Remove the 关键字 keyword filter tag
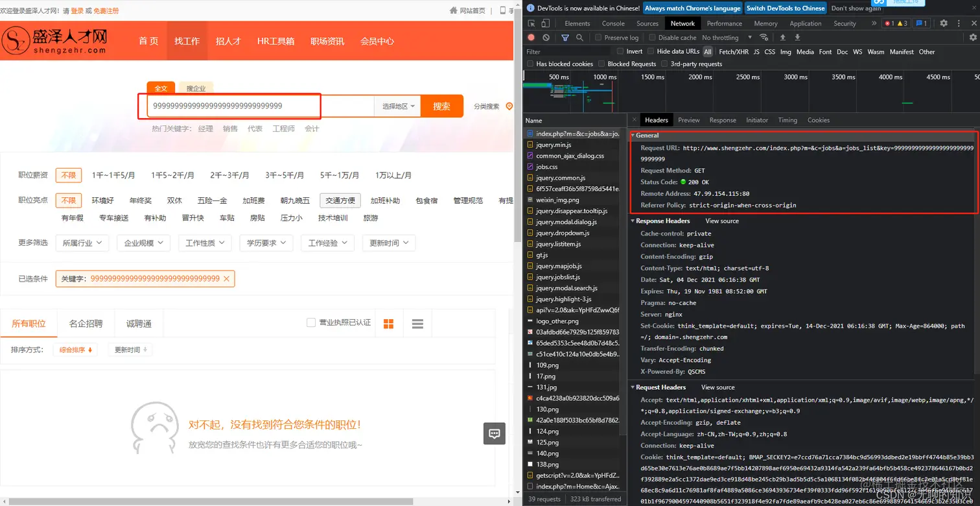This screenshot has height=506, width=980. click(226, 278)
